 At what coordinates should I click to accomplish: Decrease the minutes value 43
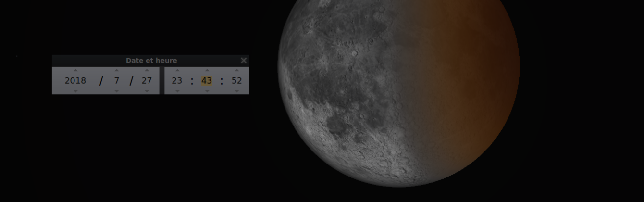click(x=207, y=91)
